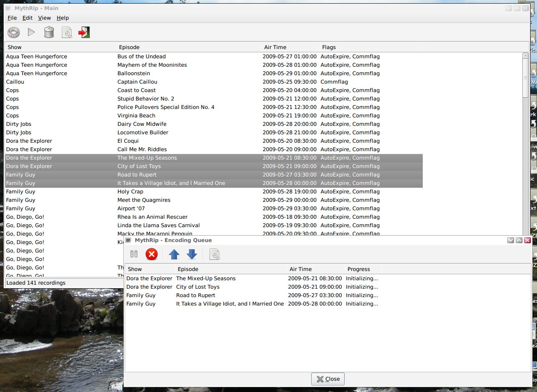Select Family Guy 'Holy Crap' row
This screenshot has height=392, width=537.
[214, 191]
